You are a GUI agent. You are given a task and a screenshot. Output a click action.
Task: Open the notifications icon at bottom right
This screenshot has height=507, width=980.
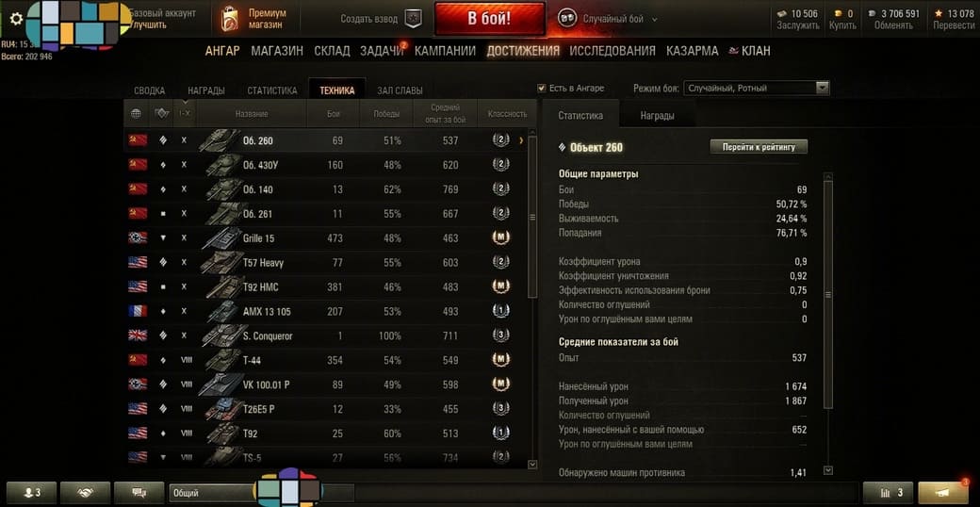click(944, 493)
